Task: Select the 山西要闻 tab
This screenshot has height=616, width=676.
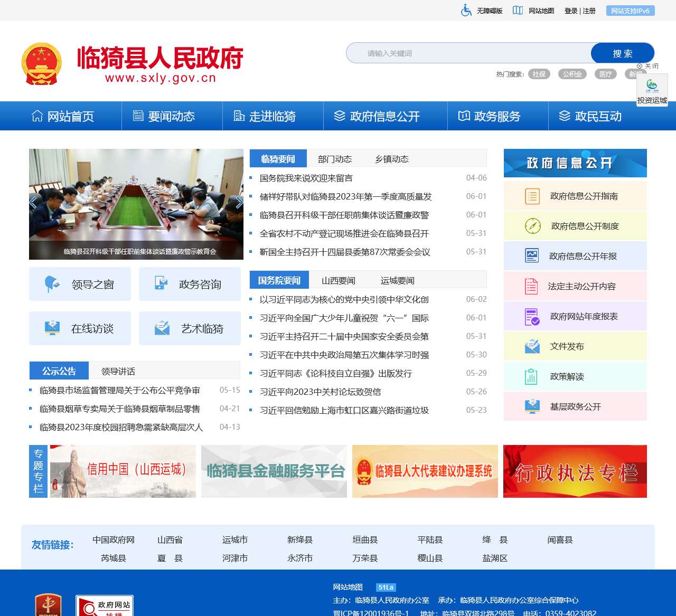Action: pos(338,280)
